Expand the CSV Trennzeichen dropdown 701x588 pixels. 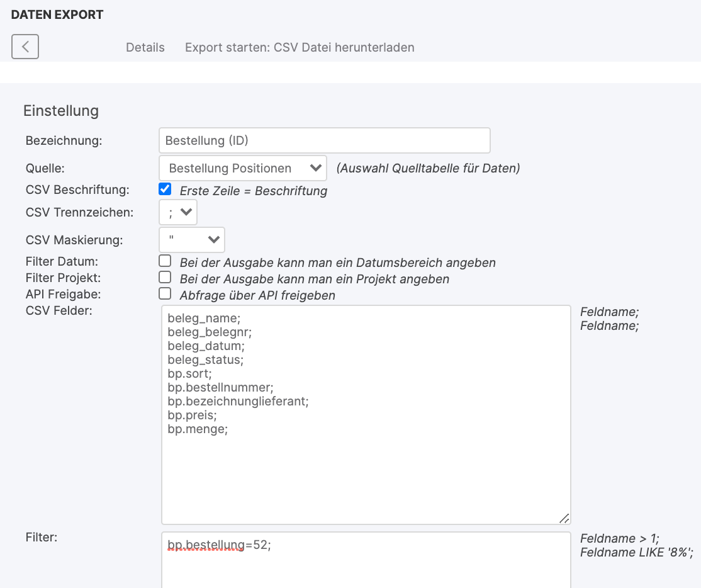[x=179, y=212]
